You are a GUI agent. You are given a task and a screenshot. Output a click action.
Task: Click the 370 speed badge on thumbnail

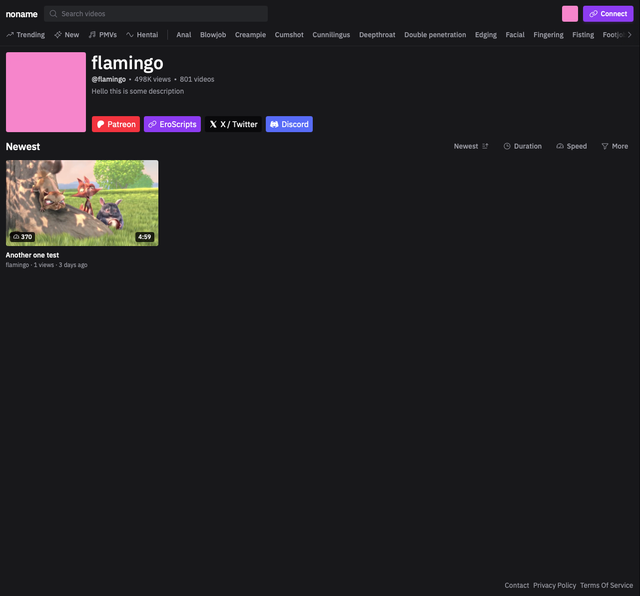22,237
